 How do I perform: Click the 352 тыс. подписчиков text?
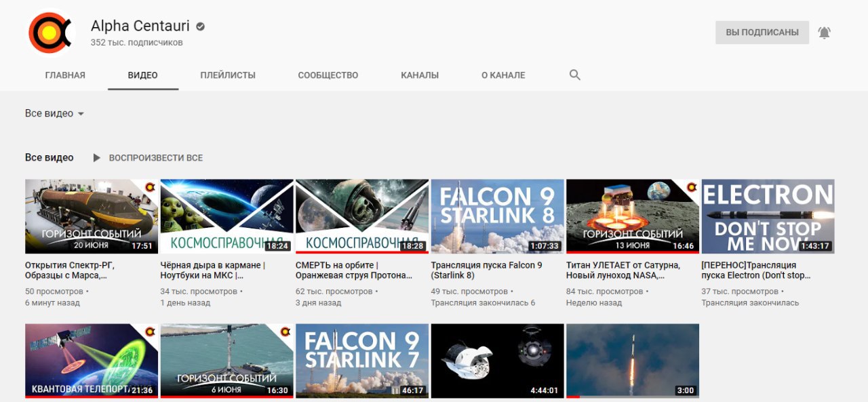[x=136, y=43]
